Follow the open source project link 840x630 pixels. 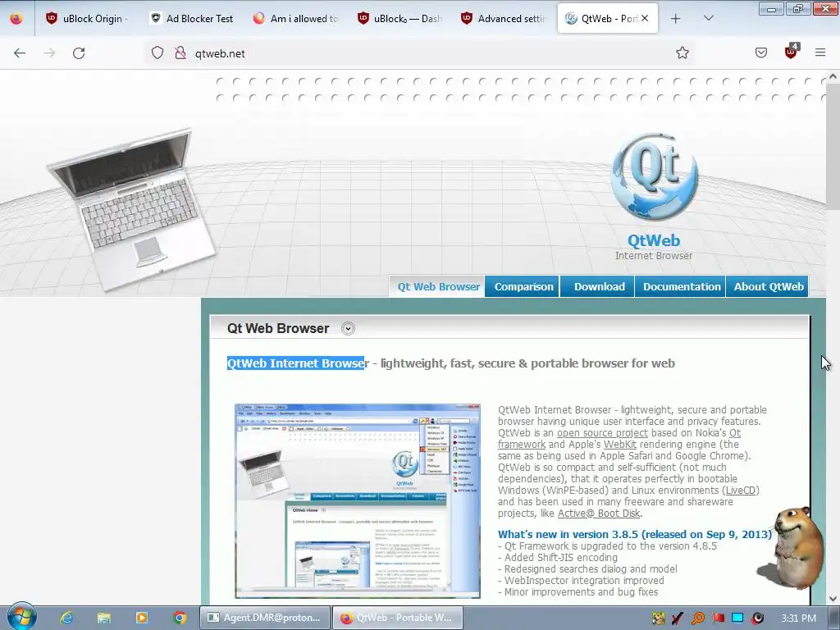tap(602, 433)
